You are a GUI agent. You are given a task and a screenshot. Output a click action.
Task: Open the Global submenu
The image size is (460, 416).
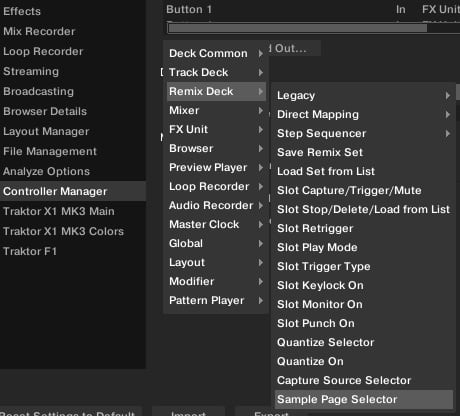pos(216,243)
